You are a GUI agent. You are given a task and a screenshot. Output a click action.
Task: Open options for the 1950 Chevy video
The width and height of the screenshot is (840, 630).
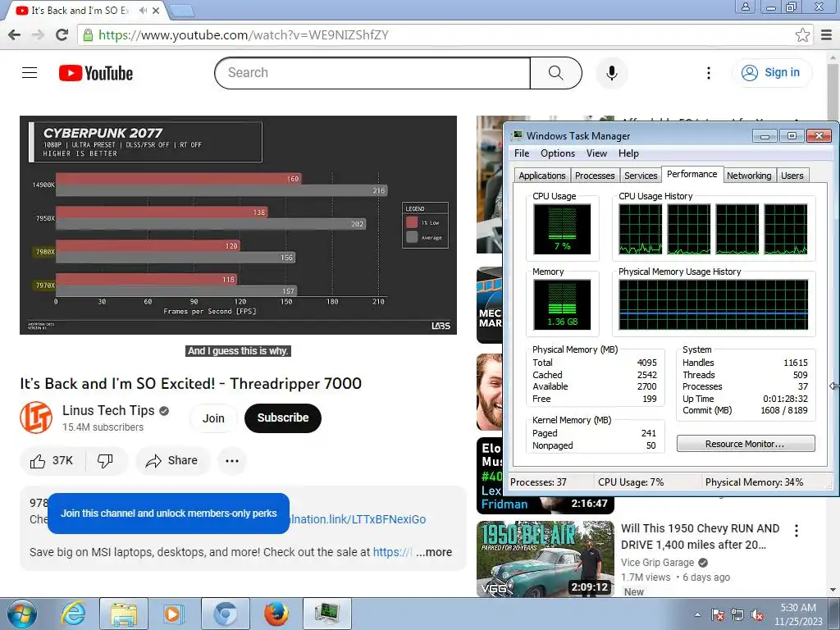click(796, 531)
